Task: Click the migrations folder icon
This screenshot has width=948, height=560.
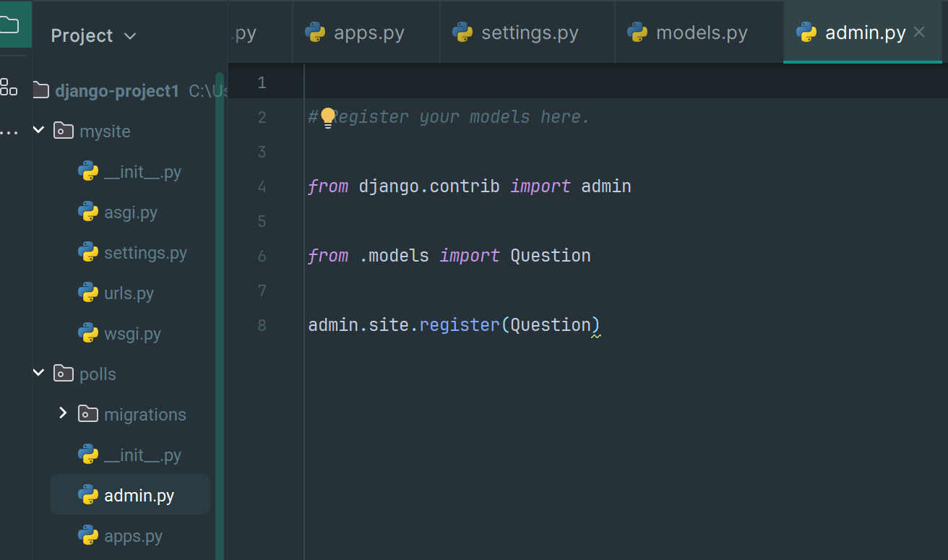Action: click(x=88, y=414)
